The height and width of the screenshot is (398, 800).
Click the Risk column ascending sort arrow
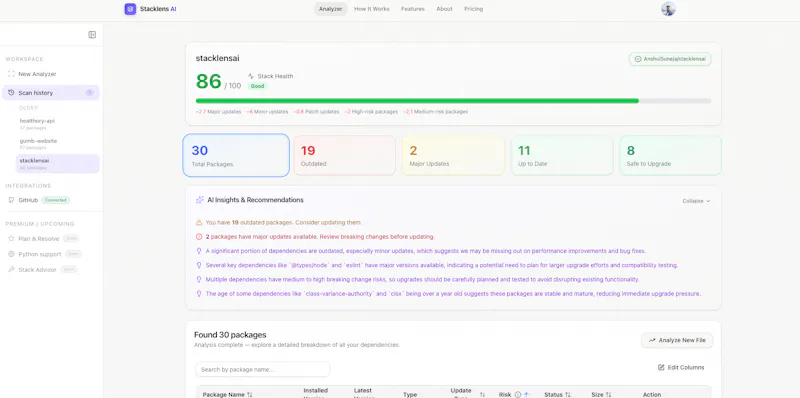coord(526,394)
